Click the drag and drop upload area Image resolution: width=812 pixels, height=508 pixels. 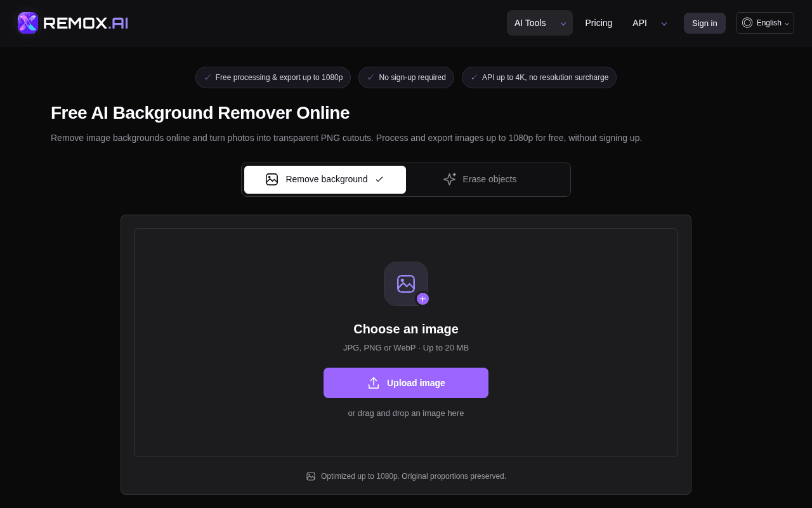tap(406, 342)
